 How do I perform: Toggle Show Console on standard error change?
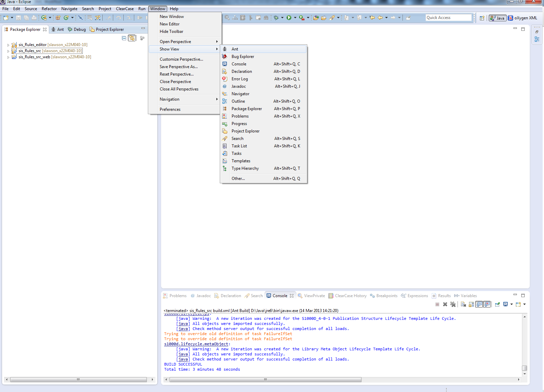(x=487, y=304)
